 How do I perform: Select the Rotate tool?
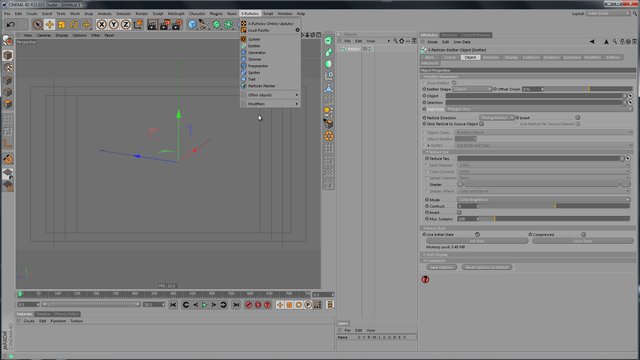[74, 24]
